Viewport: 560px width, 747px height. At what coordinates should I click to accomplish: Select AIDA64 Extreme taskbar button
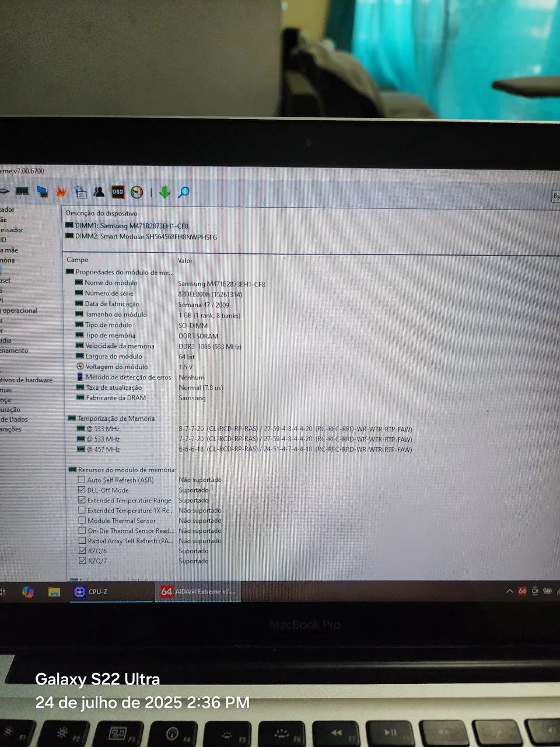(198, 592)
